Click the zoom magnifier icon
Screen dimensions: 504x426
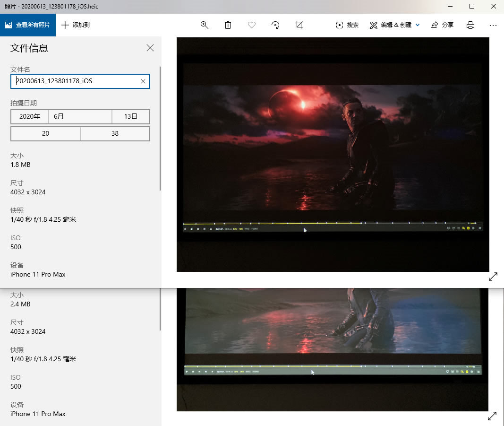click(205, 25)
